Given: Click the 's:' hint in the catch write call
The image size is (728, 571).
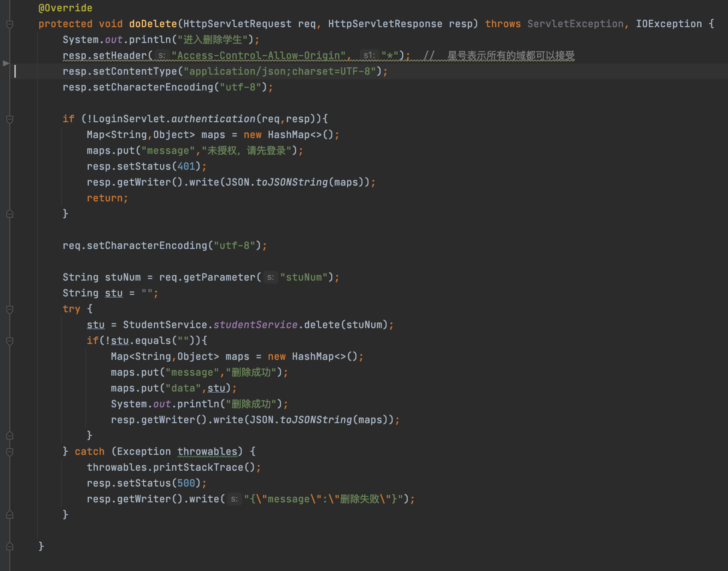Looking at the screenshot, I should 234,499.
